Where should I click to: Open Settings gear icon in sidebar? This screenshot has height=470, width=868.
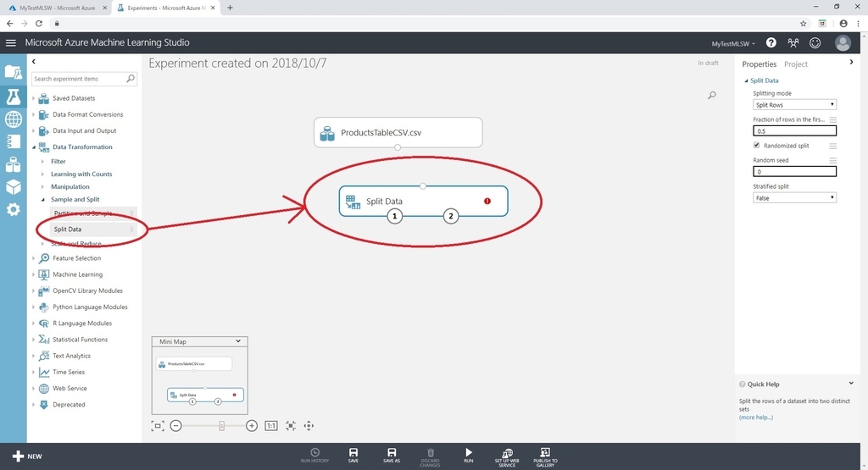[14, 209]
